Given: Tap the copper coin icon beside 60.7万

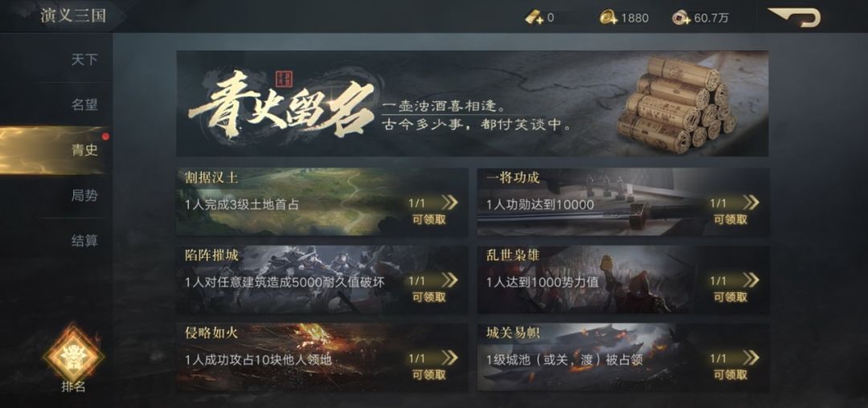Looking at the screenshot, I should (682, 18).
